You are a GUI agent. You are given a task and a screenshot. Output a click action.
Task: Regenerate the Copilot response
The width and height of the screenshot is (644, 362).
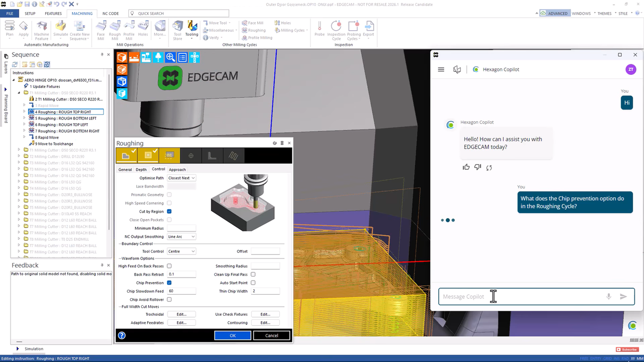click(x=489, y=167)
